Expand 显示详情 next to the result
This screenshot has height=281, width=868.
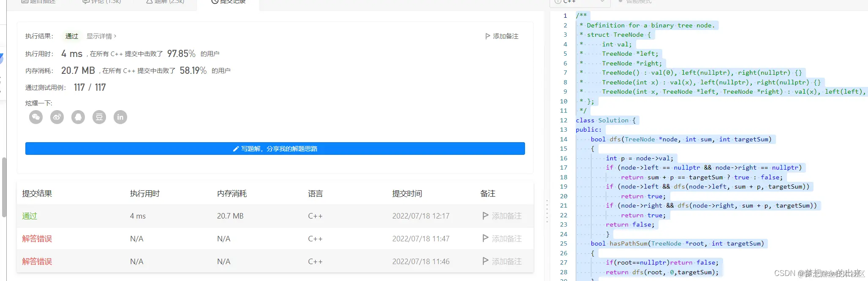101,36
